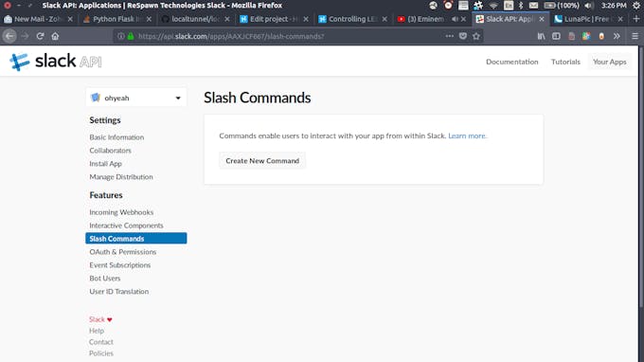
Task: Open the Contact footer link
Action: point(100,342)
